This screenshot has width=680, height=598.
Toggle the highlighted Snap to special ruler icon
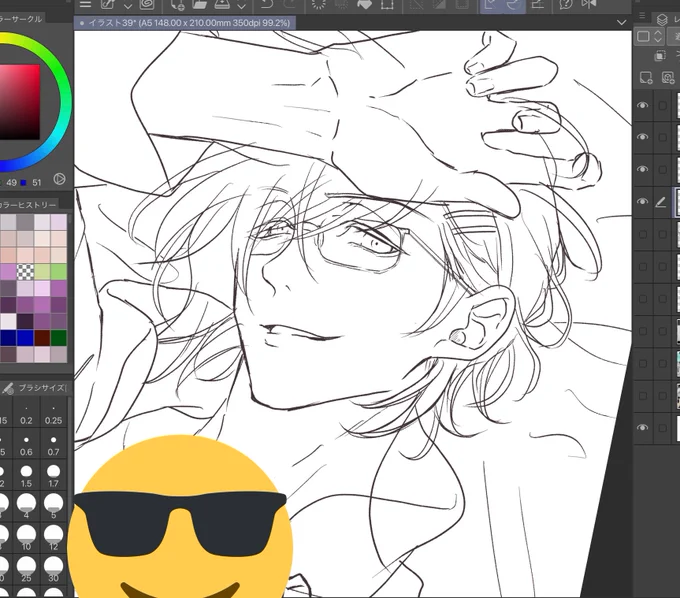514,5
